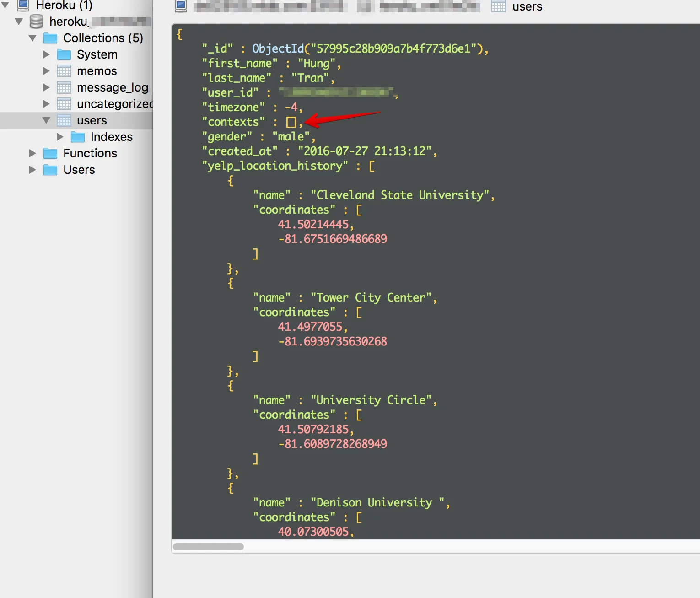Click the coordinate 41.4977055

[x=310, y=327]
